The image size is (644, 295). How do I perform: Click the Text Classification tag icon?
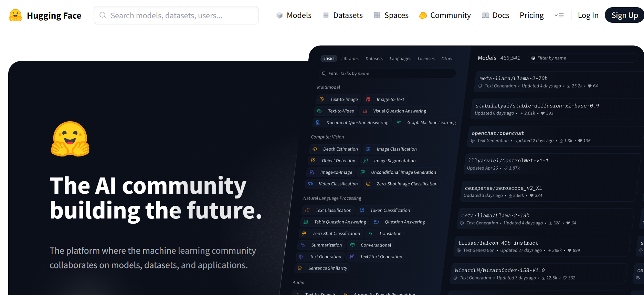pos(307,210)
